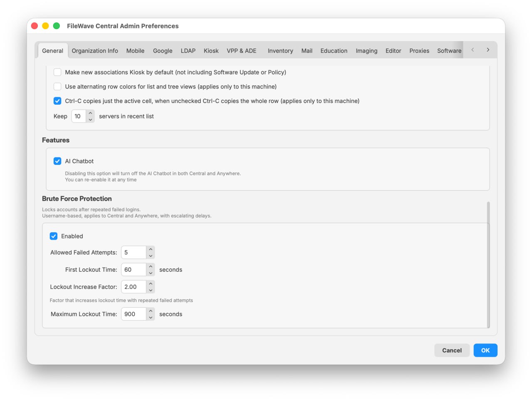Close the preferences window with red button
The height and width of the screenshot is (400, 532).
(x=34, y=26)
